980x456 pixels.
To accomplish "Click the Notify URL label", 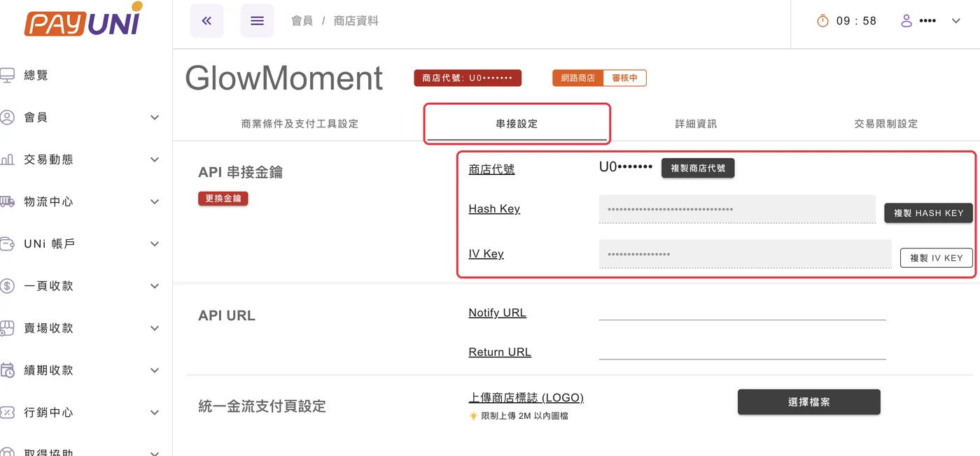I will coord(497,313).
